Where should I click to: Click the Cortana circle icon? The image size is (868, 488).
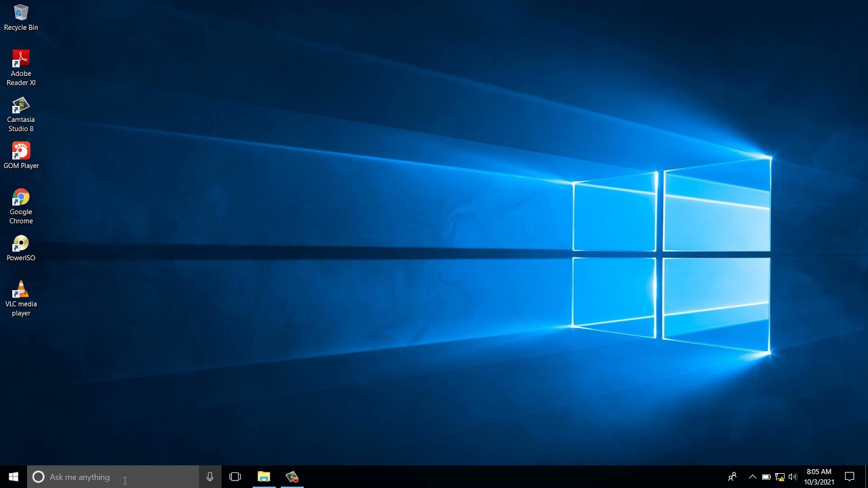(39, 476)
